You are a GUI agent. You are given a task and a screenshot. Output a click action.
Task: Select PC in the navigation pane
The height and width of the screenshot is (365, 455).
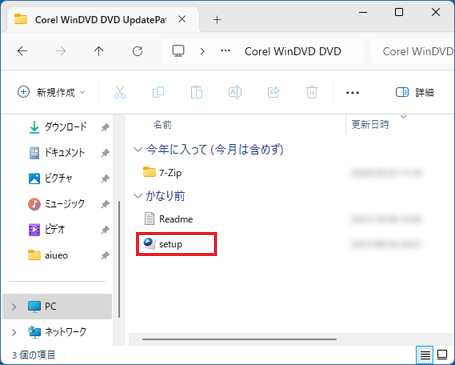[x=57, y=306]
